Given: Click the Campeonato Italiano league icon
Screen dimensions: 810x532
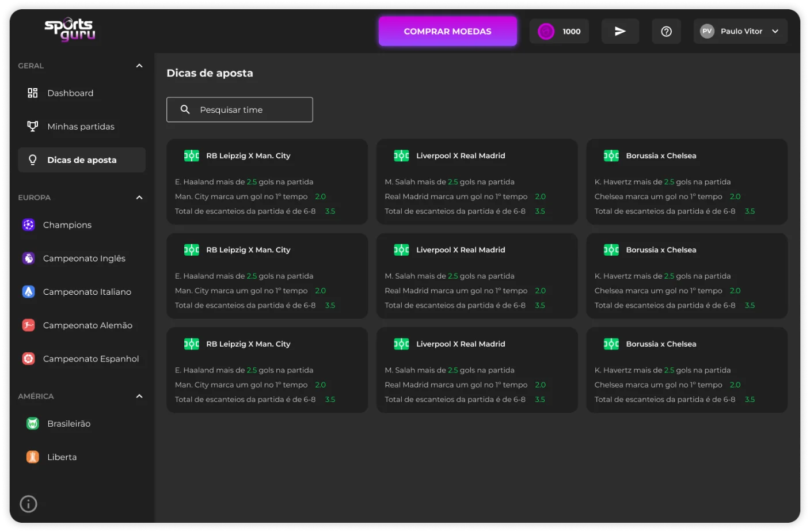Looking at the screenshot, I should click(28, 291).
